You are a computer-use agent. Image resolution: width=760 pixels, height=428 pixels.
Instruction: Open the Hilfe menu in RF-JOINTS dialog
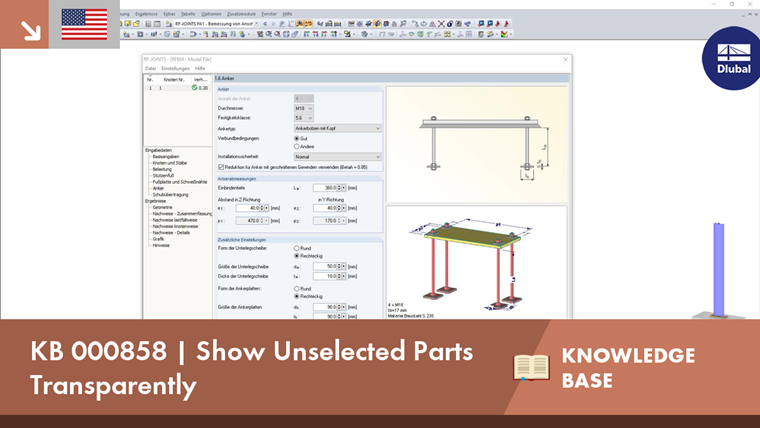click(200, 69)
